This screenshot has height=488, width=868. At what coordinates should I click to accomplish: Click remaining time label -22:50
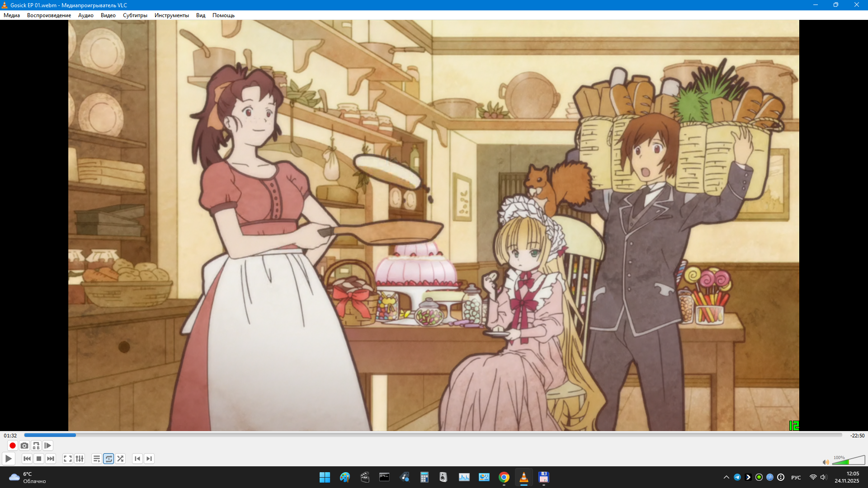pos(857,436)
